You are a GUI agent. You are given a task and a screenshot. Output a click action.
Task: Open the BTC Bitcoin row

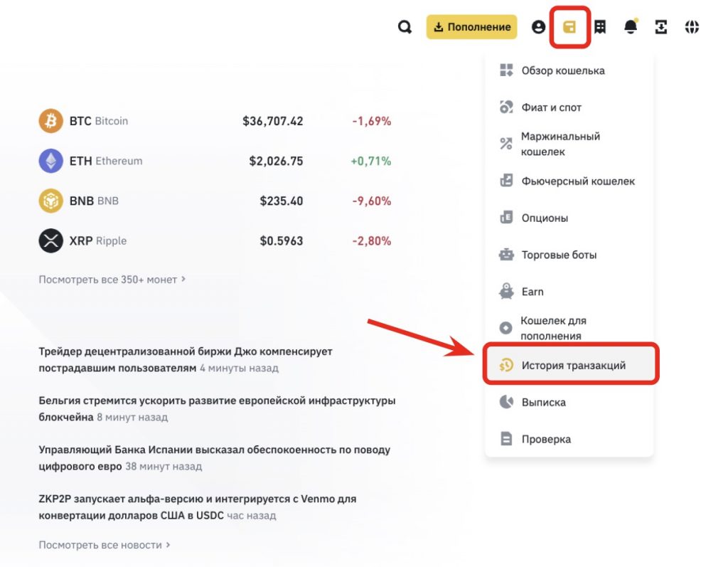pyautogui.click(x=215, y=121)
